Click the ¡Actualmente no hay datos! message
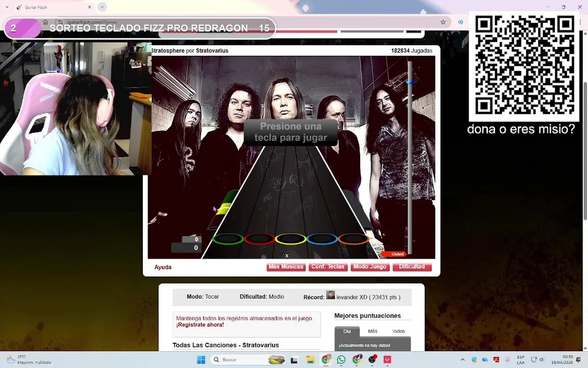Image resolution: width=588 pixels, height=368 pixels. [x=364, y=346]
